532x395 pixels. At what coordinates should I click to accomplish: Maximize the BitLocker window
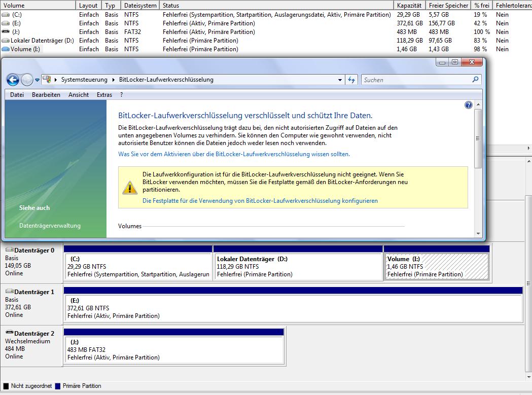tap(454, 62)
